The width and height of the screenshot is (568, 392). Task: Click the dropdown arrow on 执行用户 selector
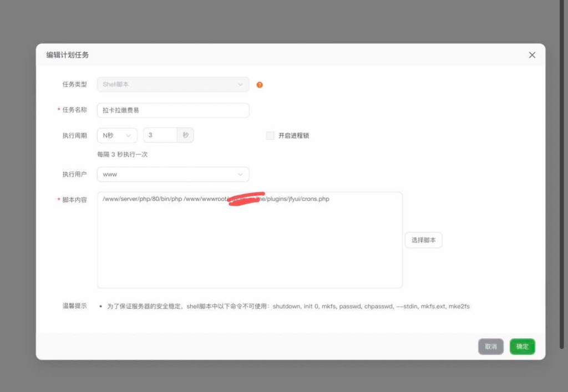pyautogui.click(x=240, y=174)
